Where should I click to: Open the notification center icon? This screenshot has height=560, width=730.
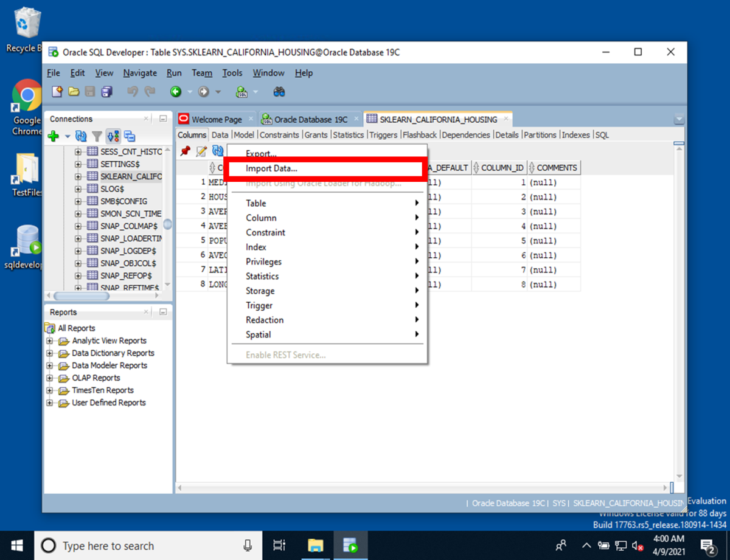[x=708, y=545]
